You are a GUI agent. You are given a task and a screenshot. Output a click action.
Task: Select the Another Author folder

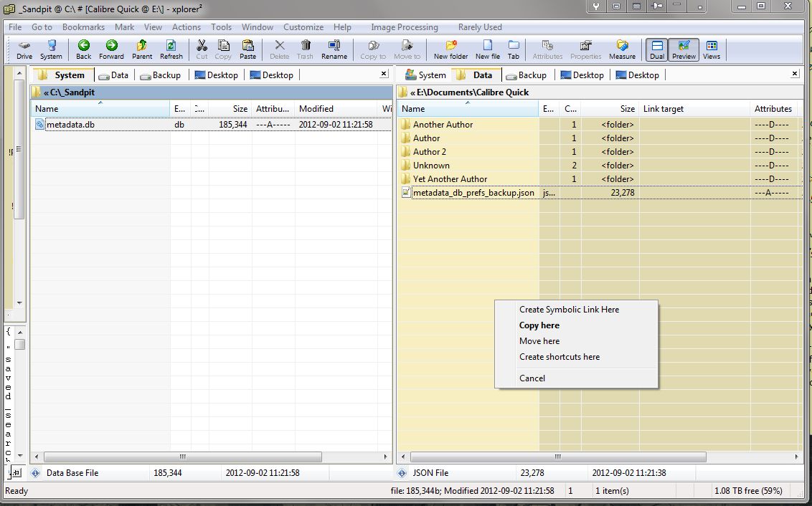(x=443, y=124)
